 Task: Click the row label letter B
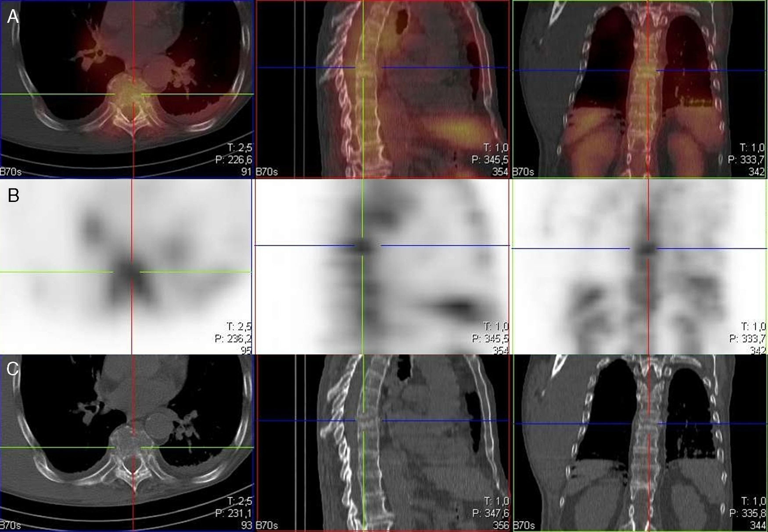pyautogui.click(x=13, y=195)
